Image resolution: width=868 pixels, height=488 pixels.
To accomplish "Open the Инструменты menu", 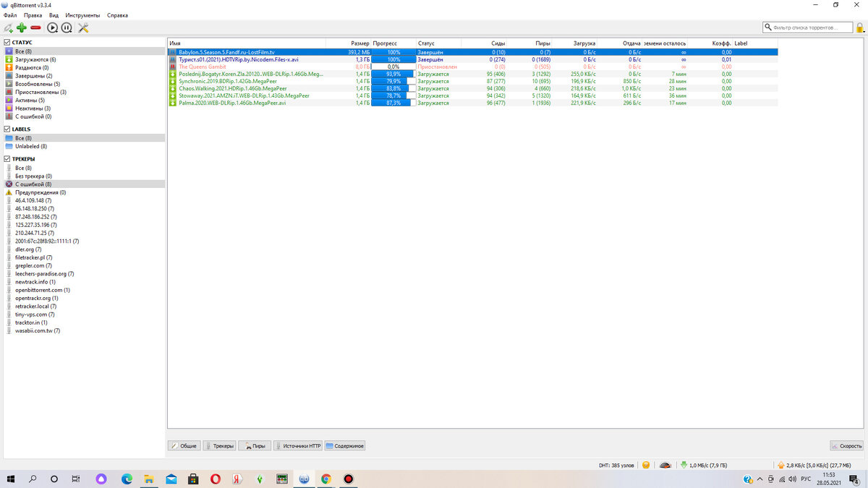I will click(x=82, y=15).
